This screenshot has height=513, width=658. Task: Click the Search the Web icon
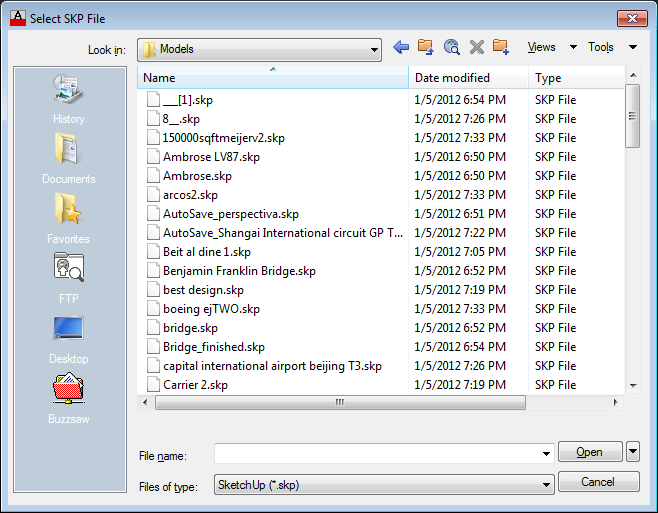[x=452, y=47]
